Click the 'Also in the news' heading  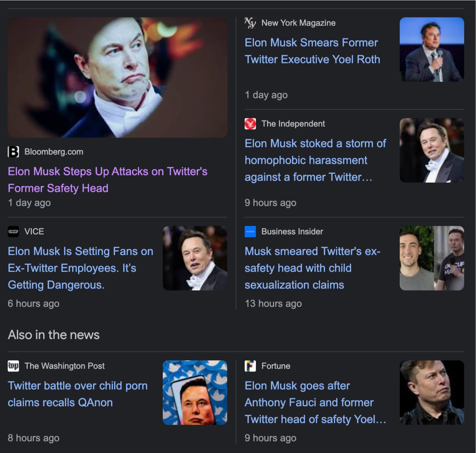click(x=54, y=335)
